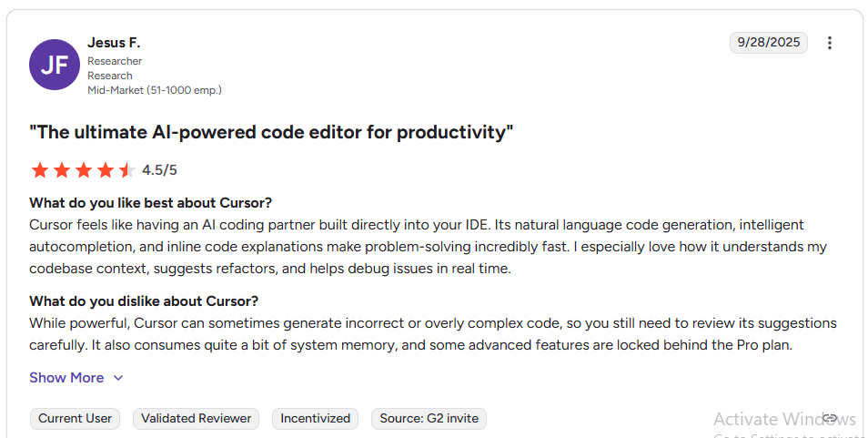The width and height of the screenshot is (868, 438).
Task: Click the half-filled fifth star
Action: (126, 170)
